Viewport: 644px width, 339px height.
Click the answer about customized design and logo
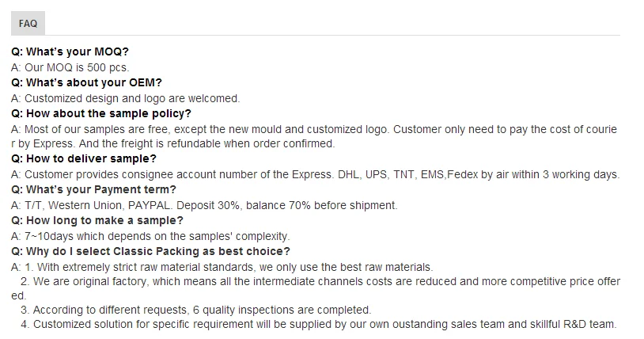[125, 98]
